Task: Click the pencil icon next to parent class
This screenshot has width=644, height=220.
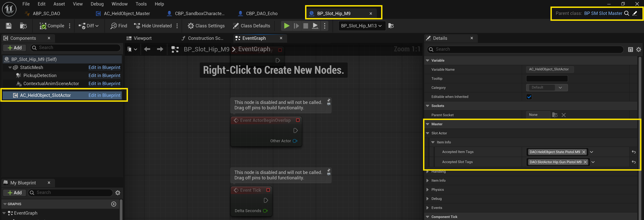Action: [635, 13]
